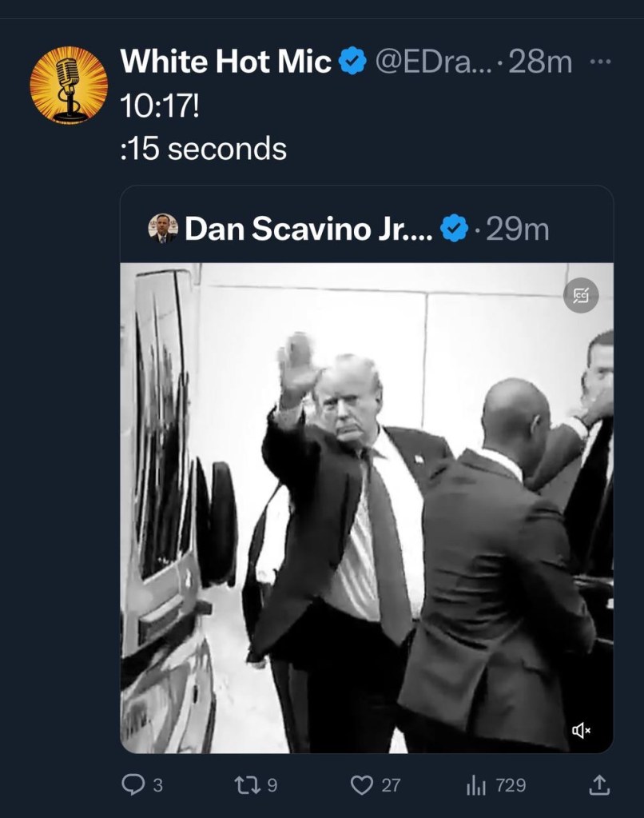Share the post with the upload arrow icon

599,784
